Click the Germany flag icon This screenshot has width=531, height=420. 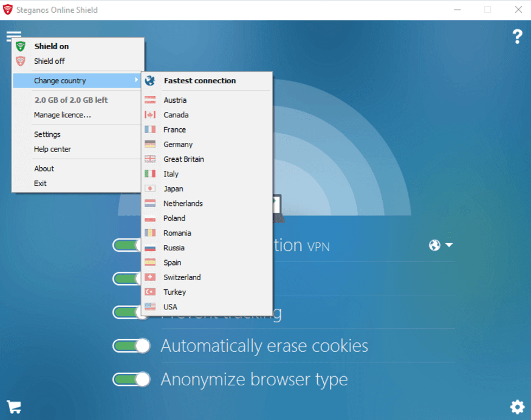click(150, 144)
